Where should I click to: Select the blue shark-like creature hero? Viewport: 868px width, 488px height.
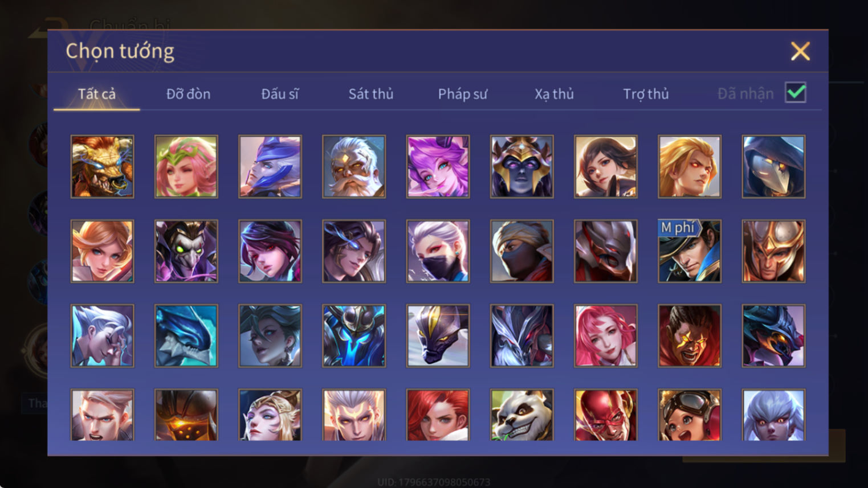coord(186,335)
